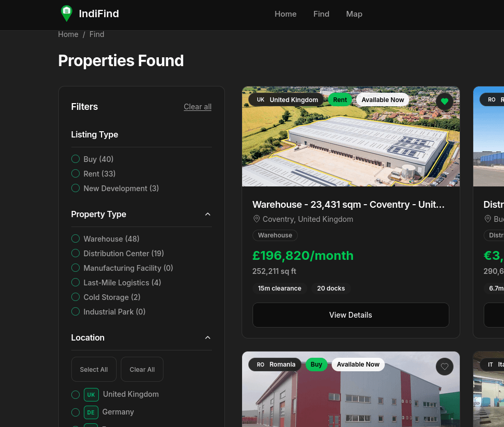Image resolution: width=504 pixels, height=427 pixels.
Task: Enable the United Kingdom location checkbox
Action: click(x=75, y=395)
